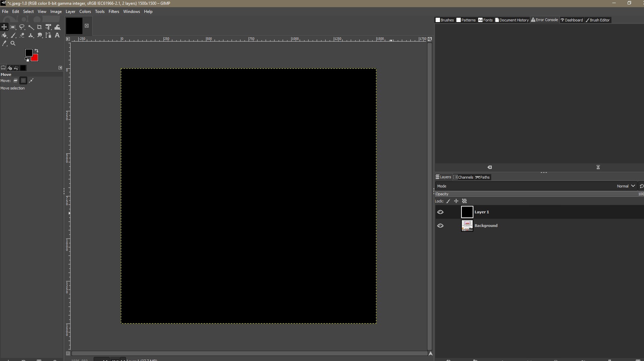This screenshot has height=361, width=644.
Task: Open the Filters menu
Action: [114, 11]
